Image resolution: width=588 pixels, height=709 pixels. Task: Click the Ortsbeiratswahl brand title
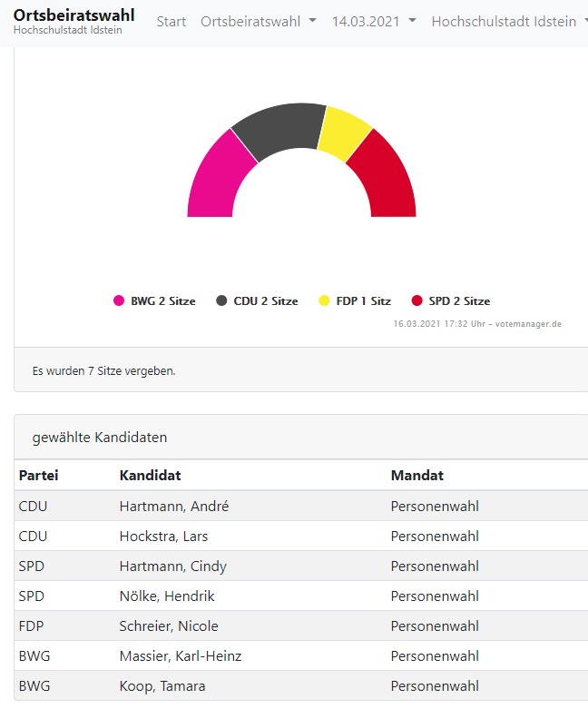(74, 15)
